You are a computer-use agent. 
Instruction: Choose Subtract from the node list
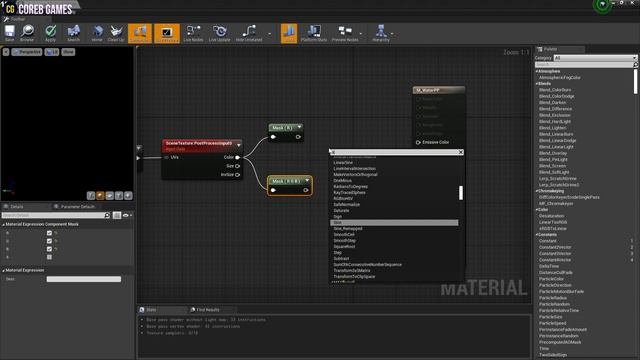pos(341,258)
